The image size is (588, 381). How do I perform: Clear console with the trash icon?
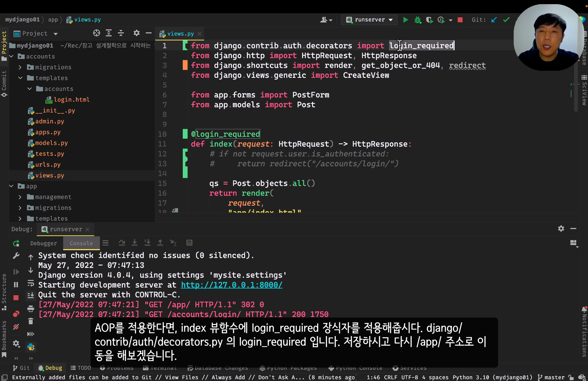(31, 321)
